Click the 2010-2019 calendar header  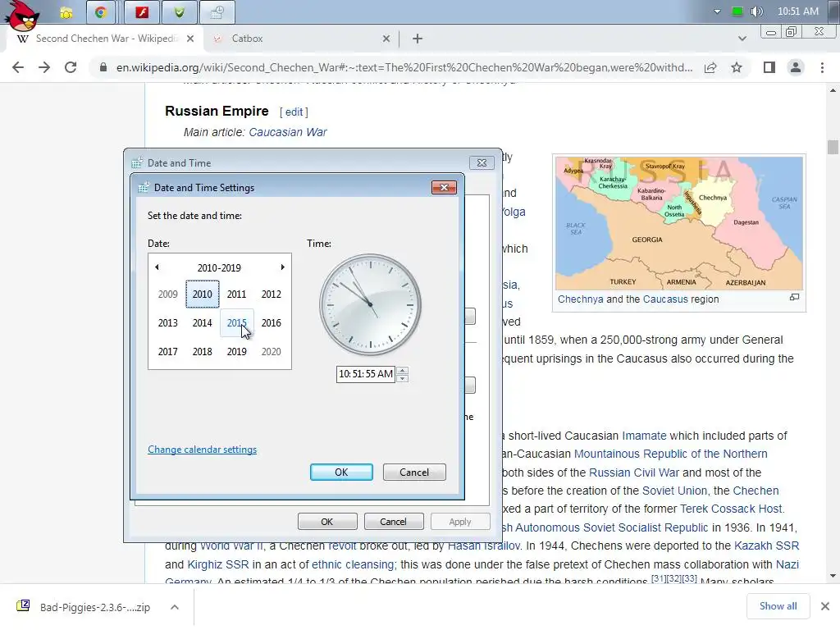tap(219, 268)
